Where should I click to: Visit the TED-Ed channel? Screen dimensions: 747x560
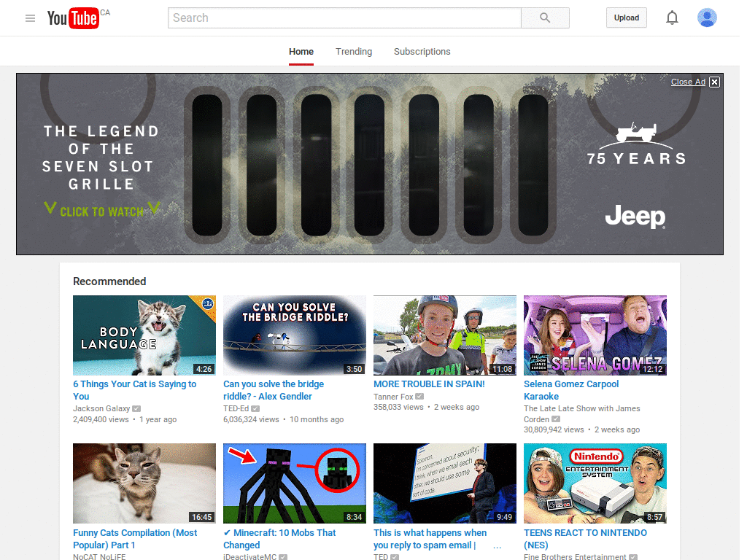[236, 408]
